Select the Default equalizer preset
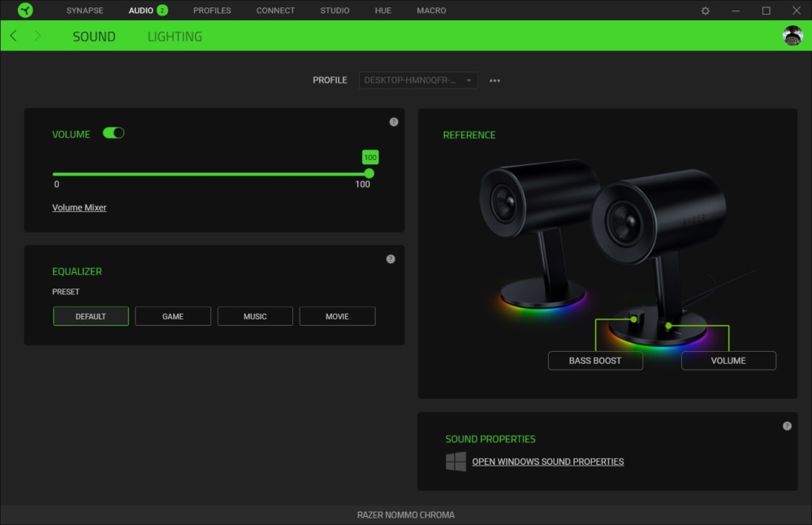This screenshot has height=525, width=812. click(91, 316)
